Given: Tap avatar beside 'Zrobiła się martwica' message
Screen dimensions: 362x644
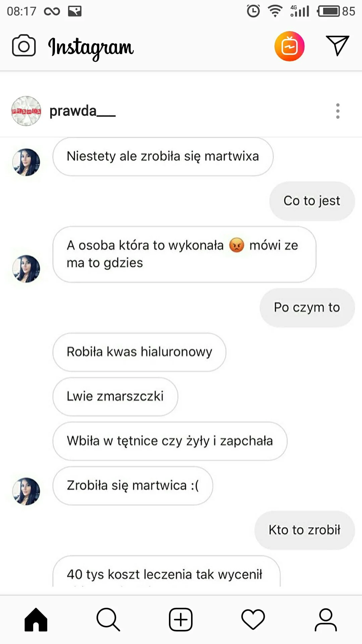Looking at the screenshot, I should click(x=26, y=491).
